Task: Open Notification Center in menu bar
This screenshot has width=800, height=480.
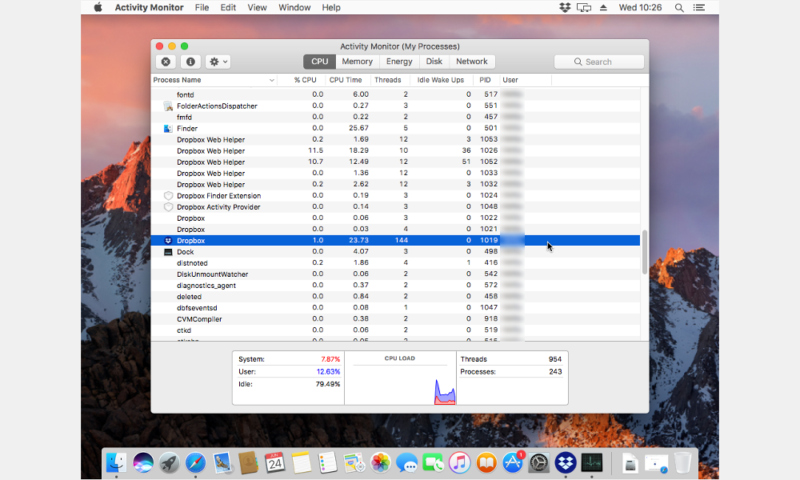Action: coord(699,7)
